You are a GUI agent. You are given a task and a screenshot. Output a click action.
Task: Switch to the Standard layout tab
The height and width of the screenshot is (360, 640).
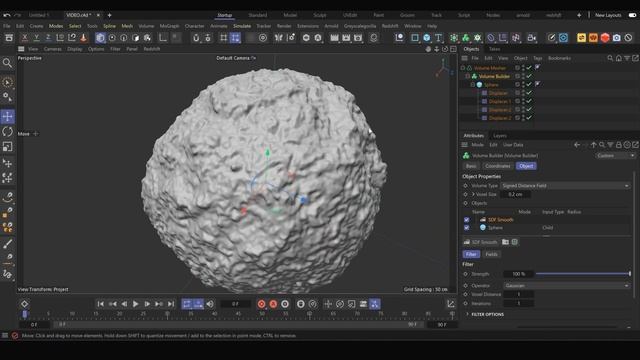pos(258,15)
